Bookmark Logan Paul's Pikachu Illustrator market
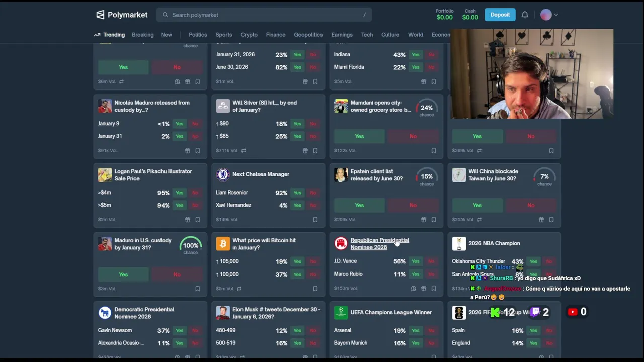Image resolution: width=644 pixels, height=362 pixels. point(198,220)
